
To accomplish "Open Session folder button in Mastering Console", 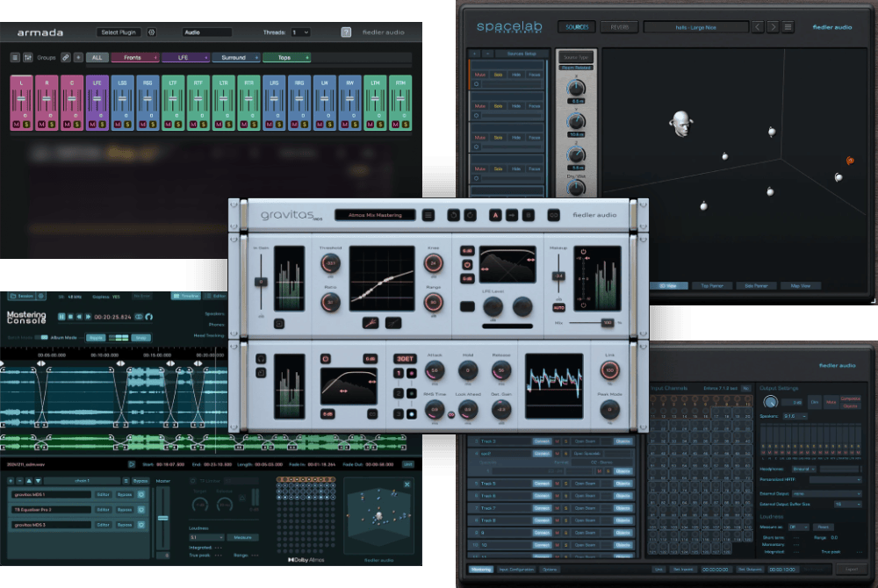I will click(23, 296).
